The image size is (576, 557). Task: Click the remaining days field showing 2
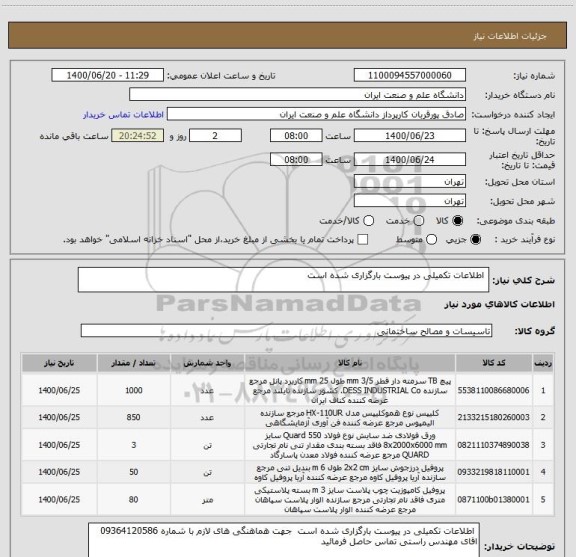pos(215,136)
